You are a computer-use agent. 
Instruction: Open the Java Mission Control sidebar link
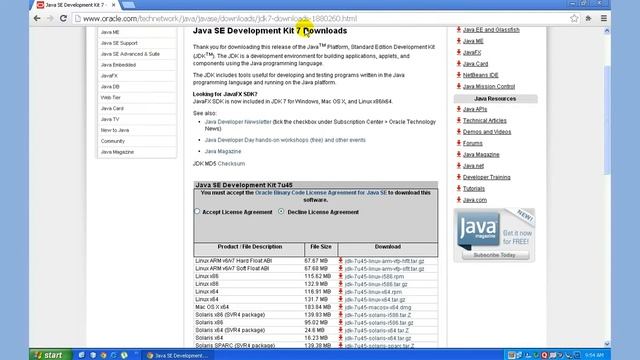(x=489, y=87)
